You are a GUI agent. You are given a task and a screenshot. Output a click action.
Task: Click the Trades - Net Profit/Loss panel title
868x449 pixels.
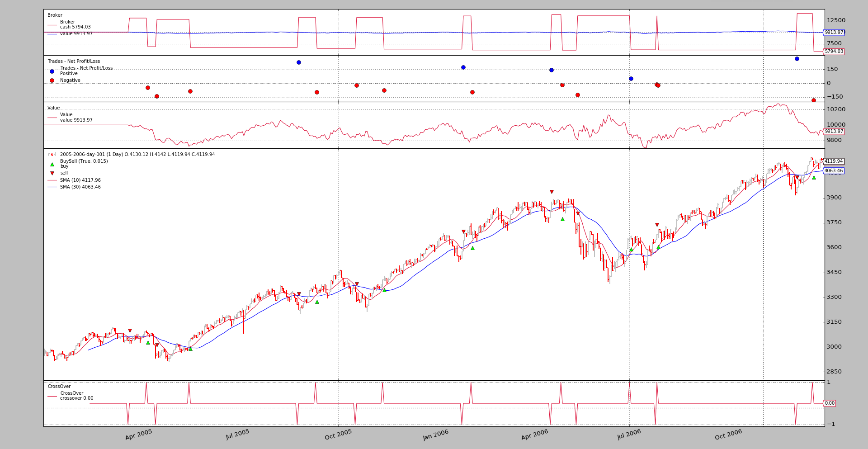74,61
